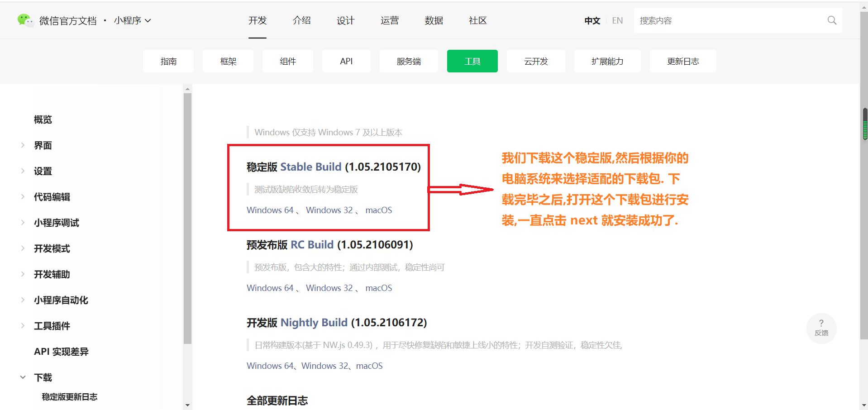Download Stable Build Windows 32
Viewport: 868px width, 410px height.
tap(329, 210)
